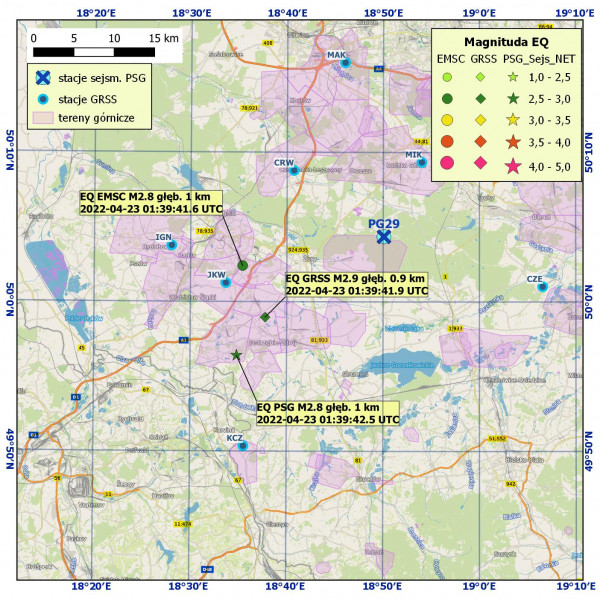
Task: Click the '3,5 - 4,0' magnitude range text
Action: click(549, 143)
